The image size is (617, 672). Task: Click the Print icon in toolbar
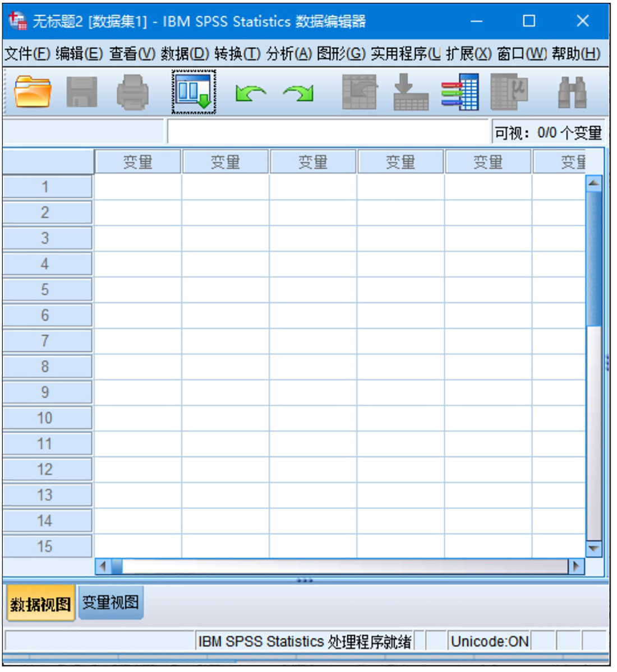click(132, 92)
